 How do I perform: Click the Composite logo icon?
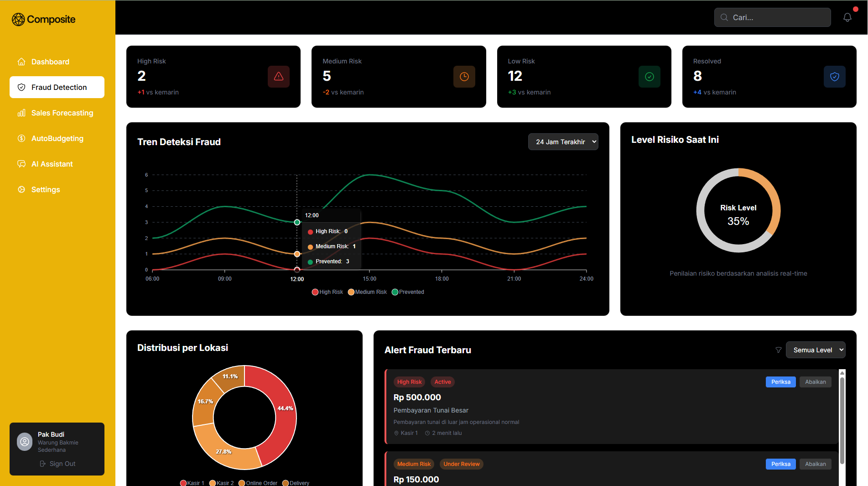(x=18, y=19)
